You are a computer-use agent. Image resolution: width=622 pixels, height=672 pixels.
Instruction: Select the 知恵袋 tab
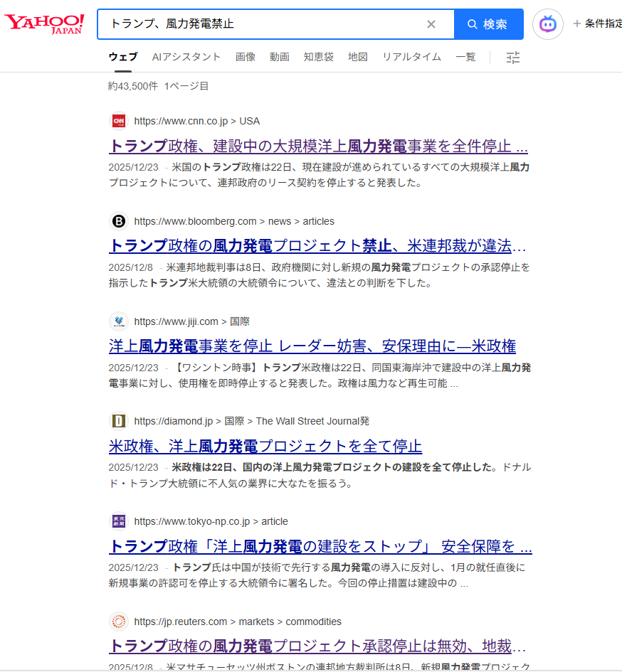click(318, 57)
